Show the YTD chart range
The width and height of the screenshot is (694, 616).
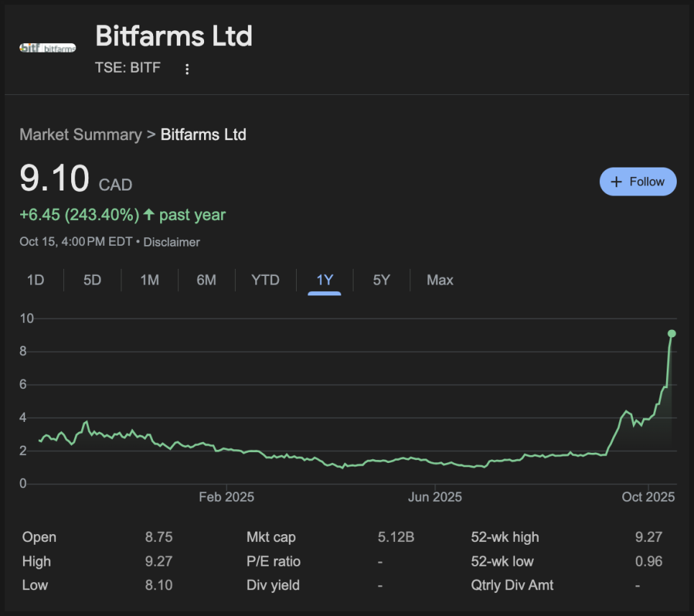point(265,280)
